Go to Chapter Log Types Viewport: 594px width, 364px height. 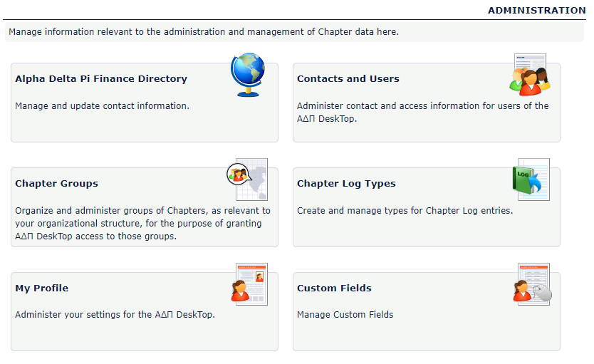click(x=346, y=184)
